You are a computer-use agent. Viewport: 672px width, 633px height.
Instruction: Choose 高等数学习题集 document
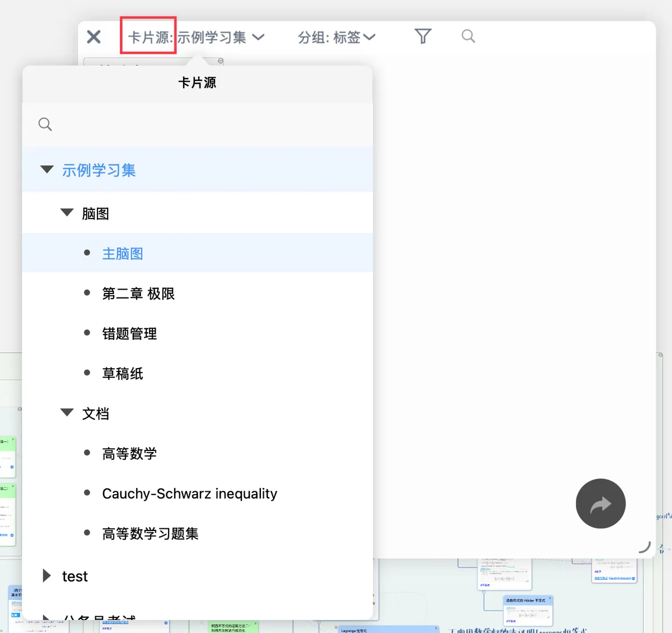[x=198, y=533]
